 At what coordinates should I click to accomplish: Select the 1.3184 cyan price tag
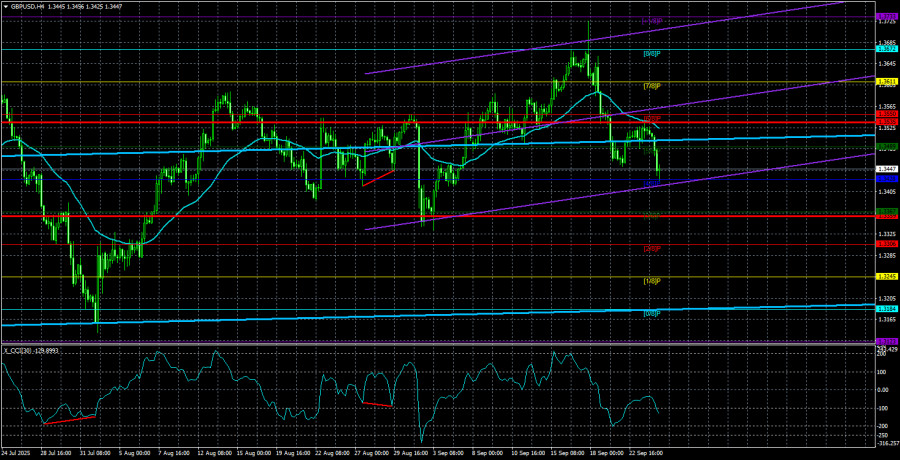pos(886,309)
